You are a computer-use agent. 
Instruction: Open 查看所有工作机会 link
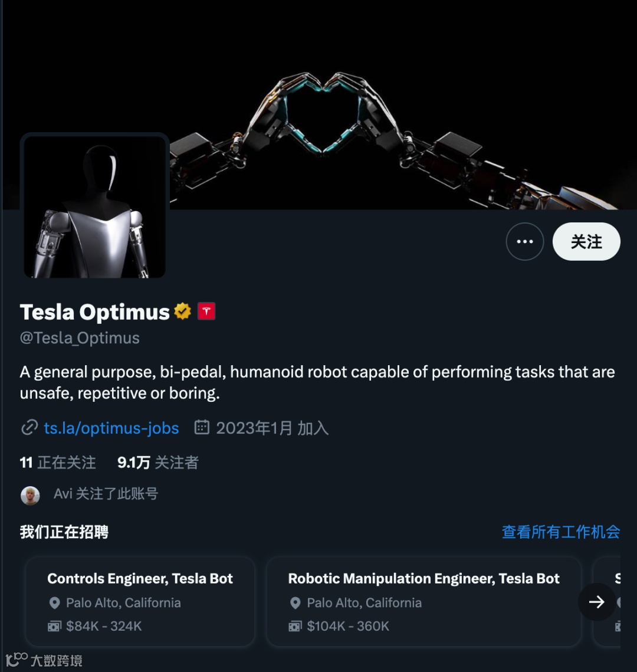tap(561, 532)
